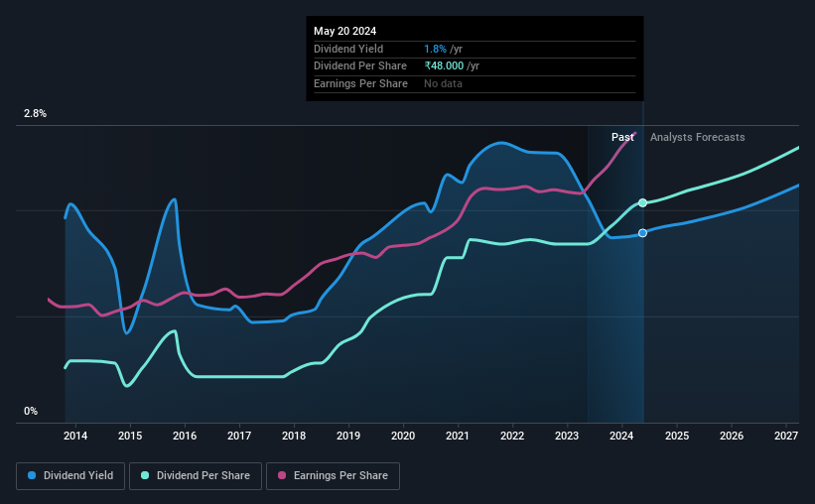Click the 2019 x-axis label
815x504 pixels.
pos(348,436)
